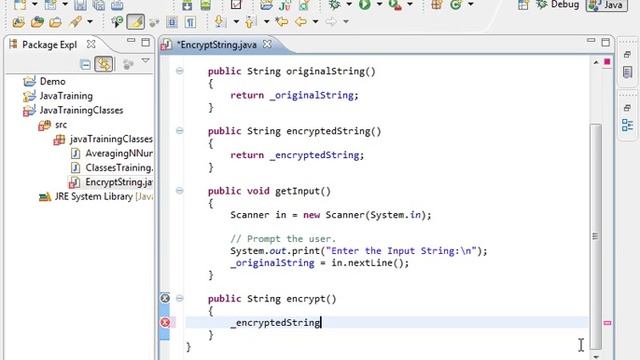Open the Back history dropdown arrow
The image size is (640, 360).
tap(315, 22)
